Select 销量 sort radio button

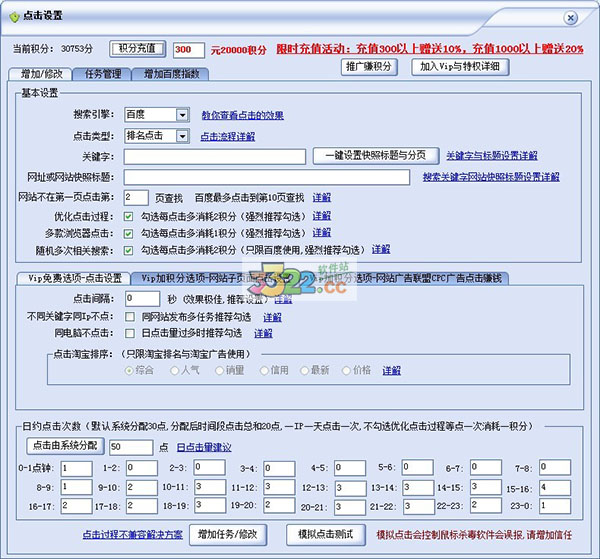tap(219, 370)
